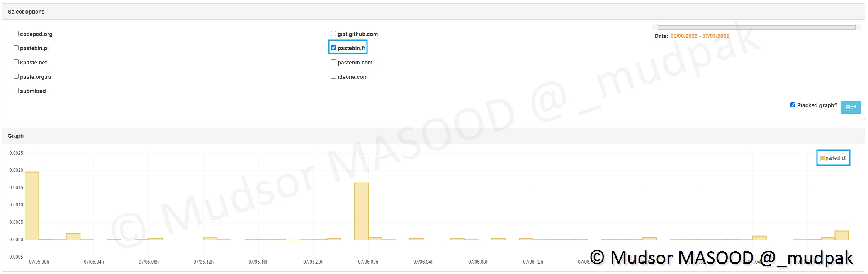
Task: Click the Select options panel header
Action: [x=26, y=12]
